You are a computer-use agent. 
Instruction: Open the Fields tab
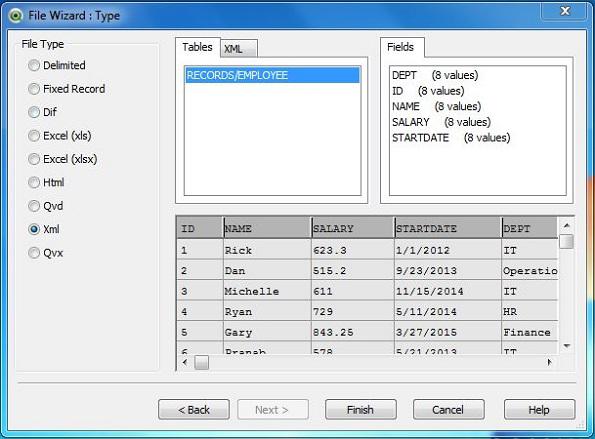402,47
